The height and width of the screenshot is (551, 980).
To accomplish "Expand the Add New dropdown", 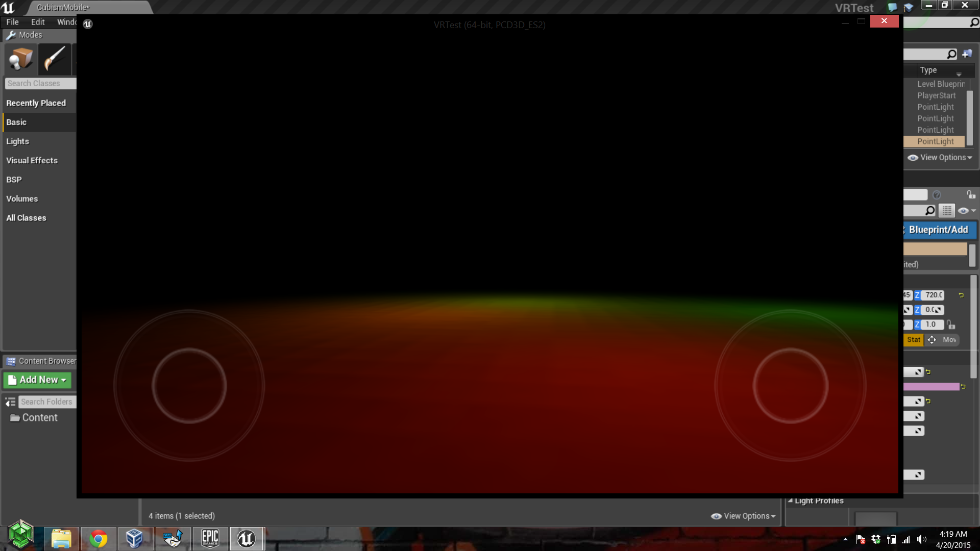I will [37, 380].
